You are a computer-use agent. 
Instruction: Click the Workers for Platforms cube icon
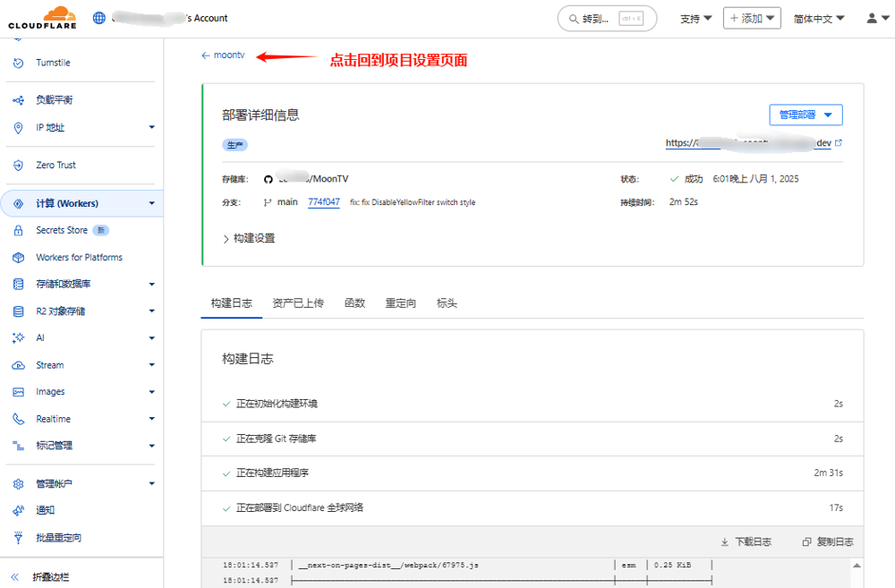(18, 258)
